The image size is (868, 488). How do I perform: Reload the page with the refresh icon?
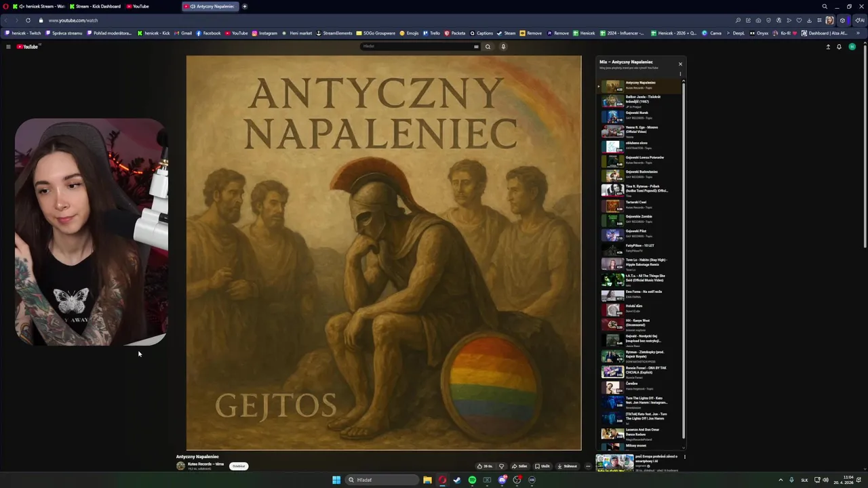[28, 20]
